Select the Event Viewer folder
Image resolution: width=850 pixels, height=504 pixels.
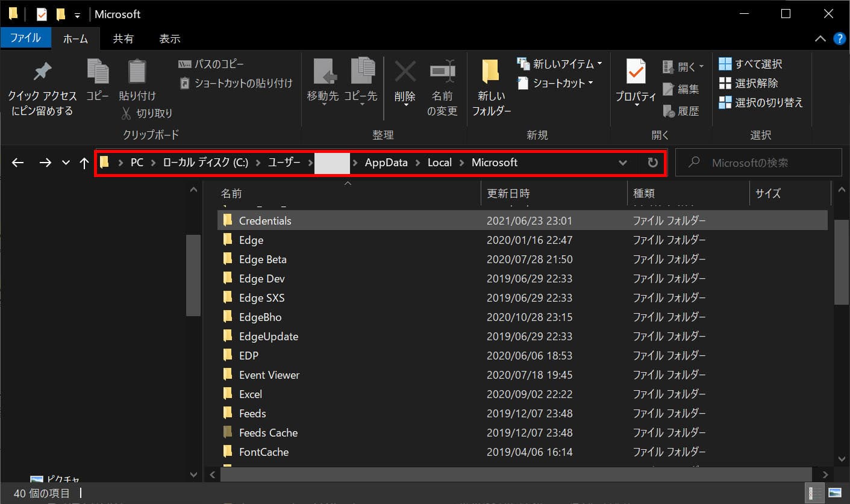(522, 375)
